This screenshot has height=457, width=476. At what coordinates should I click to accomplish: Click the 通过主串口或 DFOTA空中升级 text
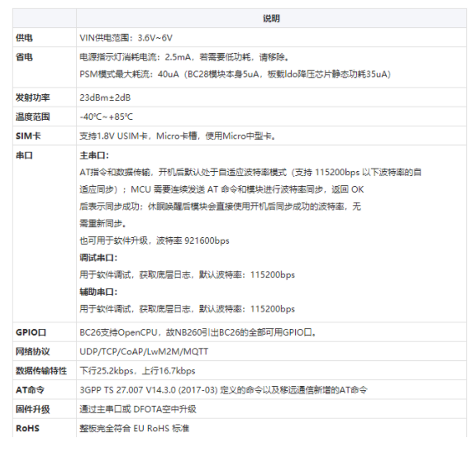click(138, 409)
